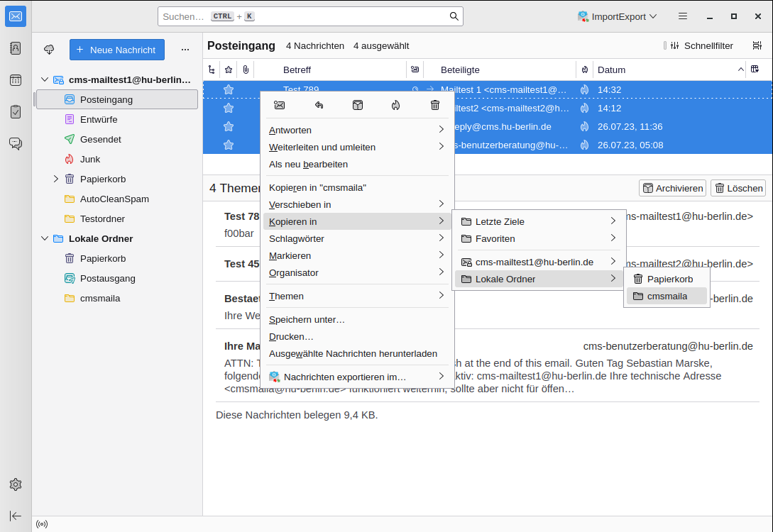The height and width of the screenshot is (532, 773).
Task: Toggle junk status of the 14:32 message
Action: (584, 90)
